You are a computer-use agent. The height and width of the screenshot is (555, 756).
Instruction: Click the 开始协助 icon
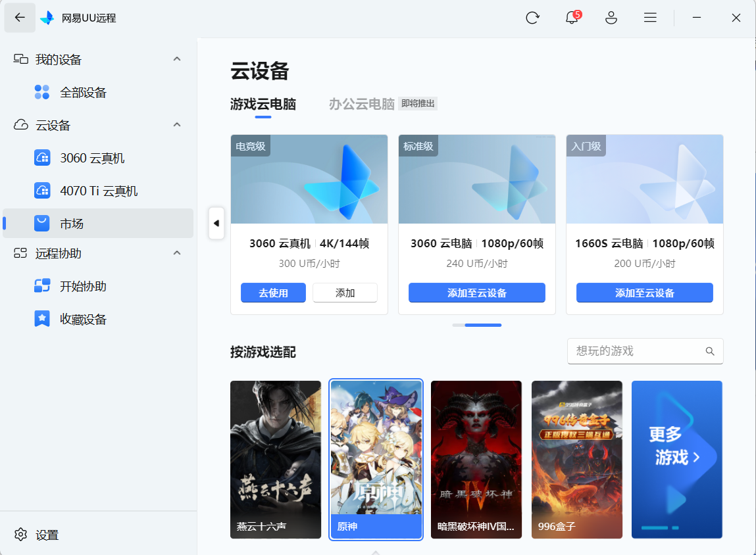[42, 285]
